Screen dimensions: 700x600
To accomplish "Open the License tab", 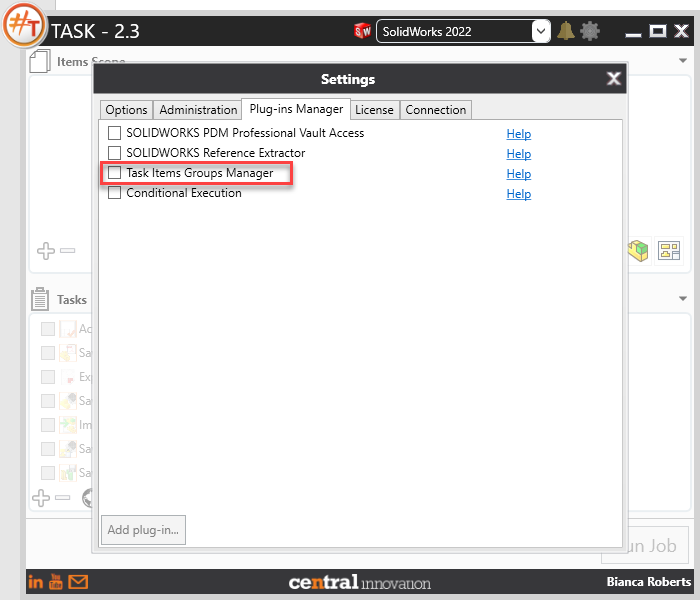I will (x=374, y=110).
